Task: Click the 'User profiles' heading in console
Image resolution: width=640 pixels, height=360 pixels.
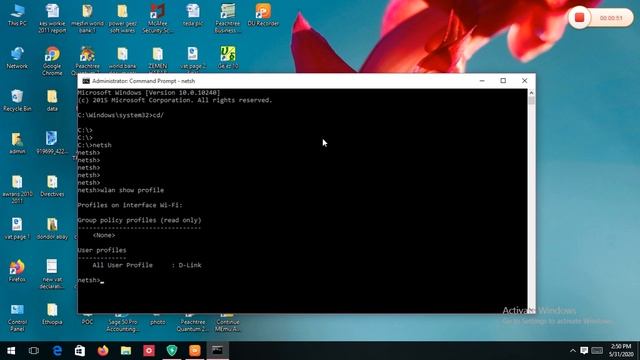Action: click(102, 250)
